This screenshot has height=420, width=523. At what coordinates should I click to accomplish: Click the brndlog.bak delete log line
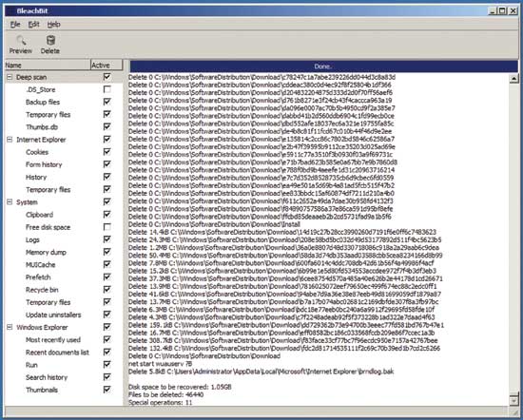coord(261,372)
